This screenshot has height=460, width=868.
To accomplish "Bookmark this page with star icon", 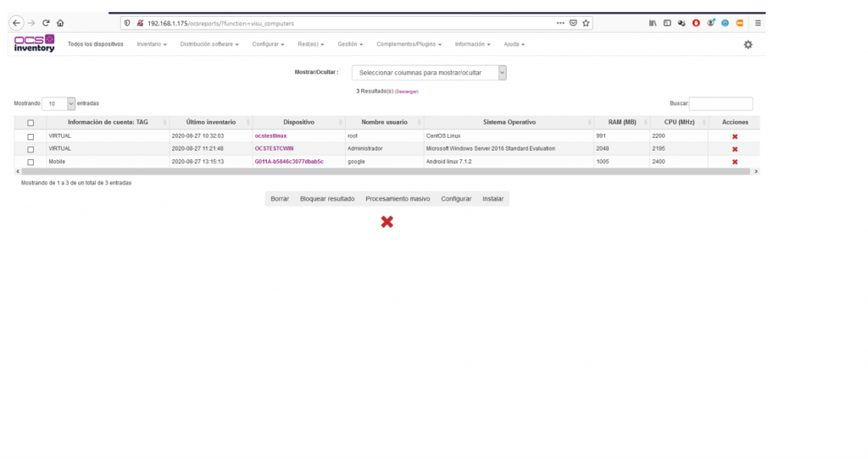I will pyautogui.click(x=586, y=23).
